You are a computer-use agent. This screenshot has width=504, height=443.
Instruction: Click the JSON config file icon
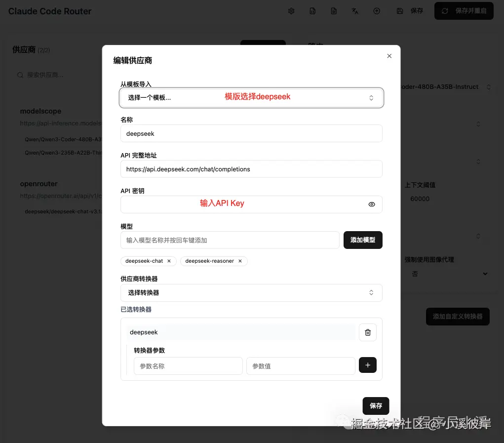312,11
